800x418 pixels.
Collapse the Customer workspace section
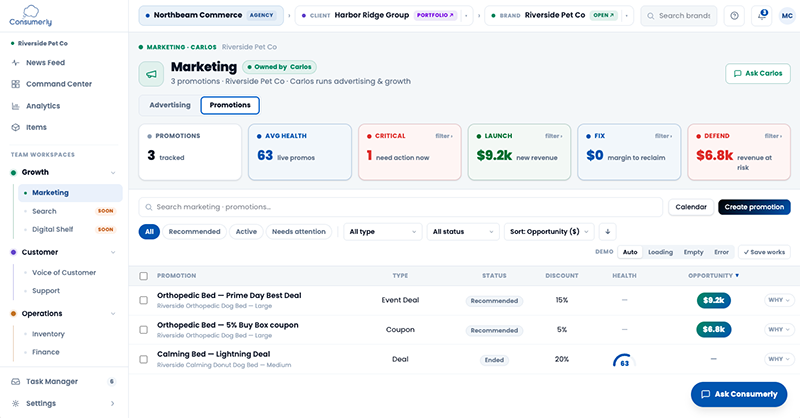coord(113,253)
